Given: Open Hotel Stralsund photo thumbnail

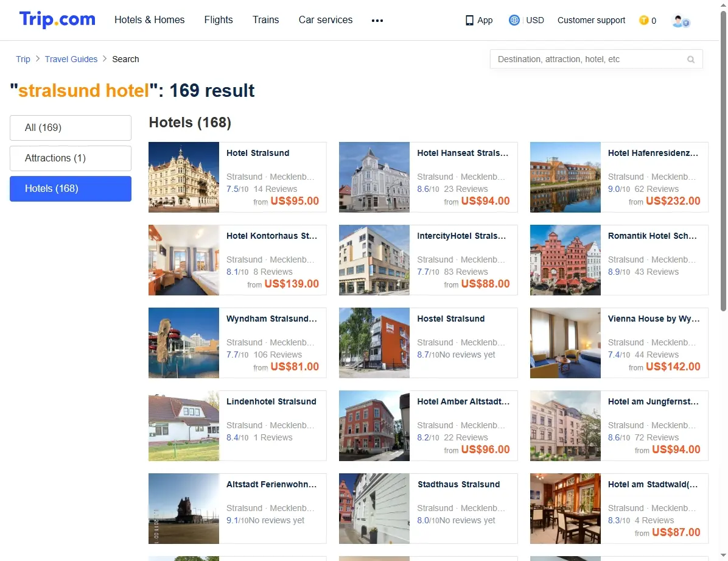Looking at the screenshot, I should [x=183, y=177].
